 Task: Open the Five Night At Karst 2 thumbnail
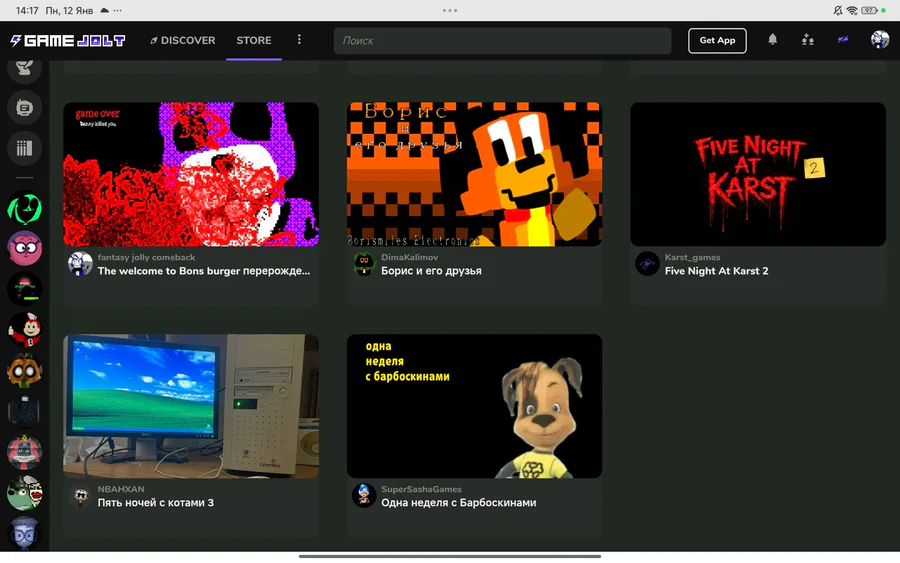coord(758,174)
